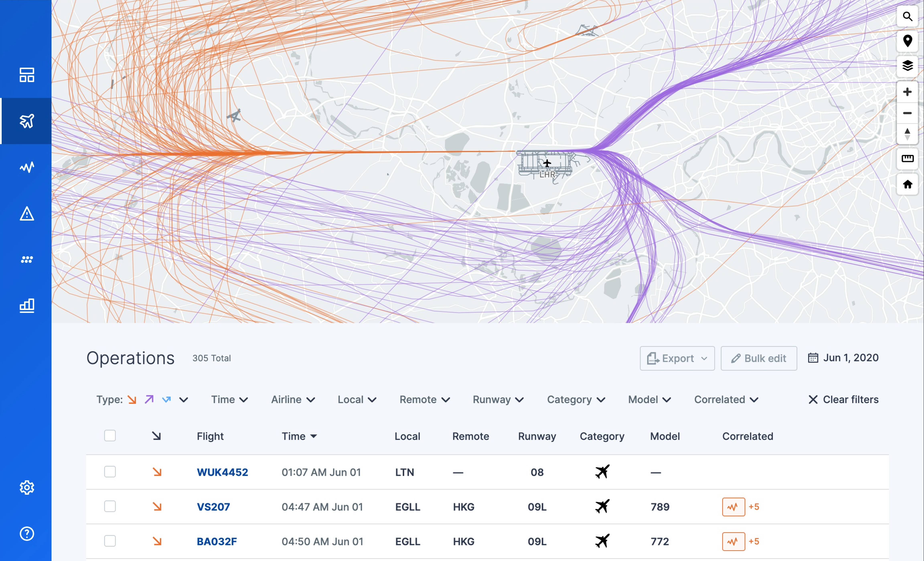The height and width of the screenshot is (561, 924).
Task: Open the reports bar chart sidebar icon
Action: pos(27,305)
